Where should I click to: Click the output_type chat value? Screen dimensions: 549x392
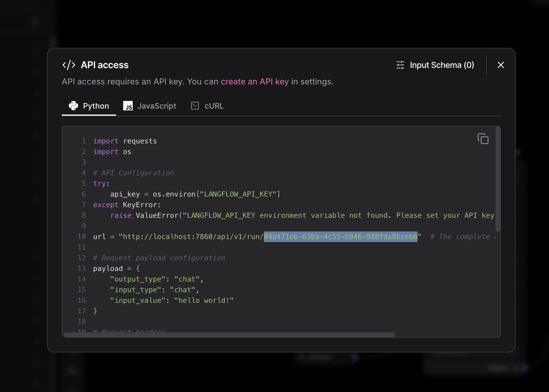tap(187, 279)
